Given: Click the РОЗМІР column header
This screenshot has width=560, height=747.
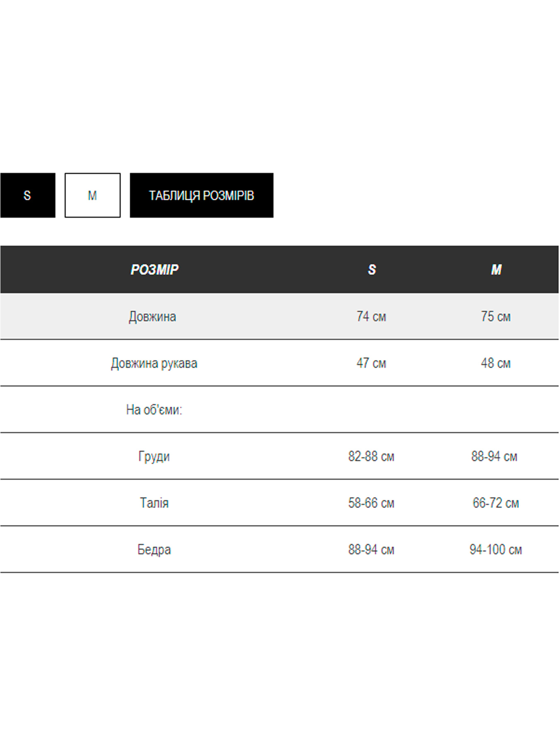Looking at the screenshot, I should 154,270.
